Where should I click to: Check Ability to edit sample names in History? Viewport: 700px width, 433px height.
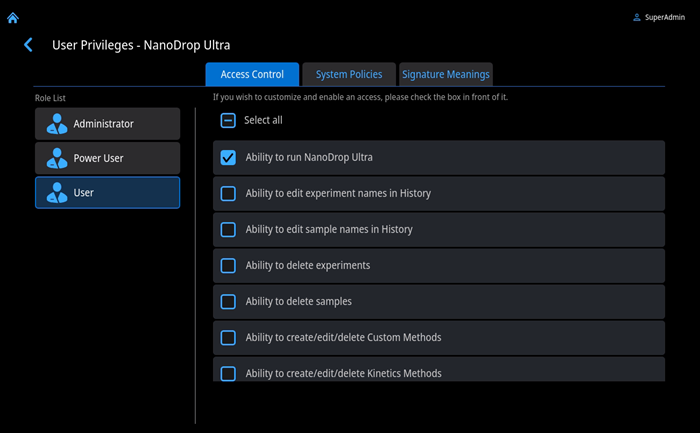coord(228,229)
